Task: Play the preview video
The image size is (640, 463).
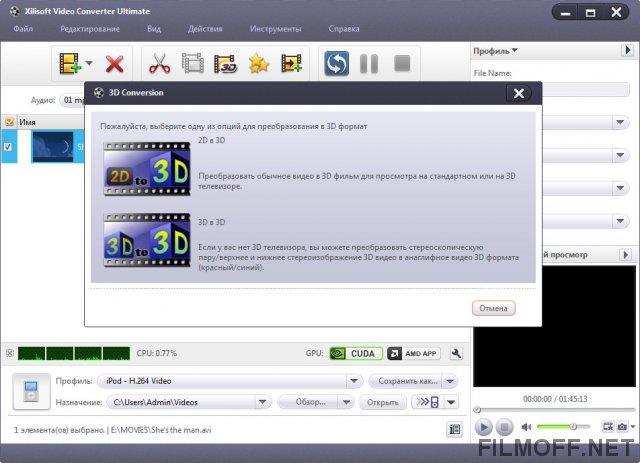Action: 483,427
